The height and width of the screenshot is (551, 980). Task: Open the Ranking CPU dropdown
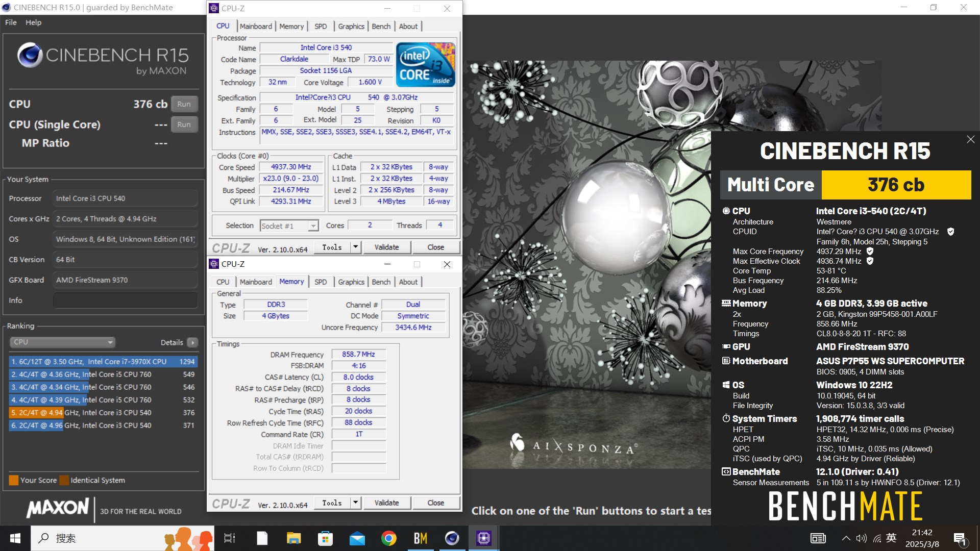pyautogui.click(x=62, y=342)
